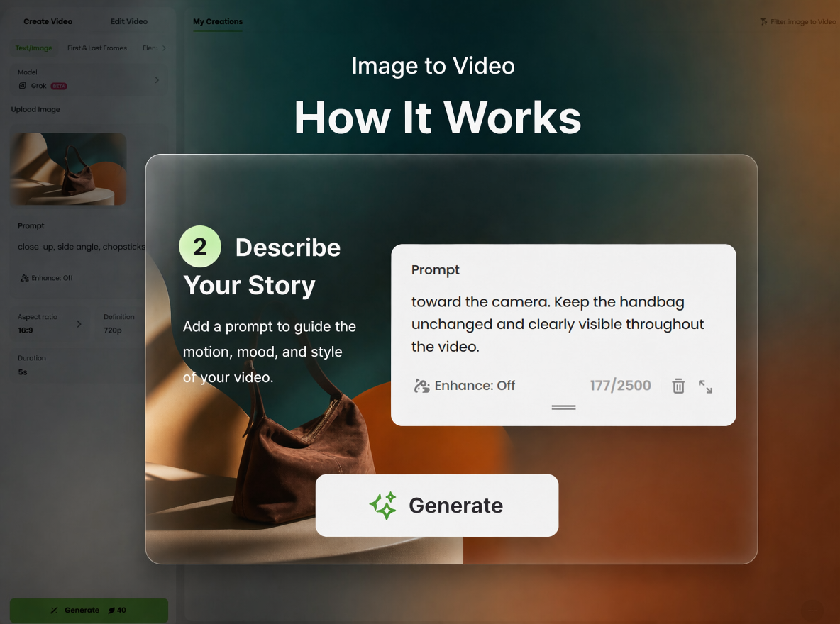Click the enhance icon in prompt card
840x624 pixels.
[x=421, y=386]
